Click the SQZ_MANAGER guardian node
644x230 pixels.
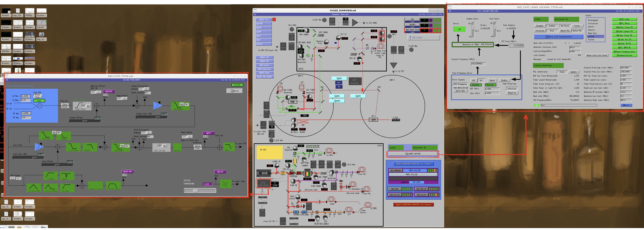click(x=396, y=170)
